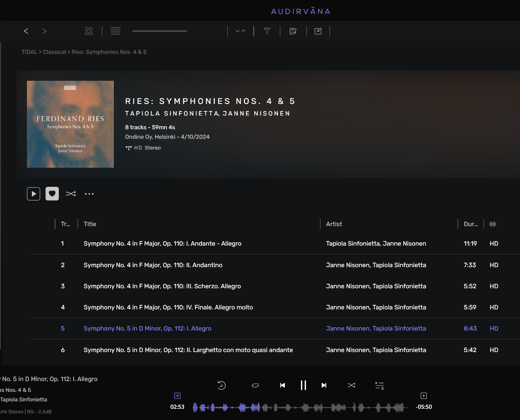Skip to previous track
The height and width of the screenshot is (420, 520).
tap(282, 385)
